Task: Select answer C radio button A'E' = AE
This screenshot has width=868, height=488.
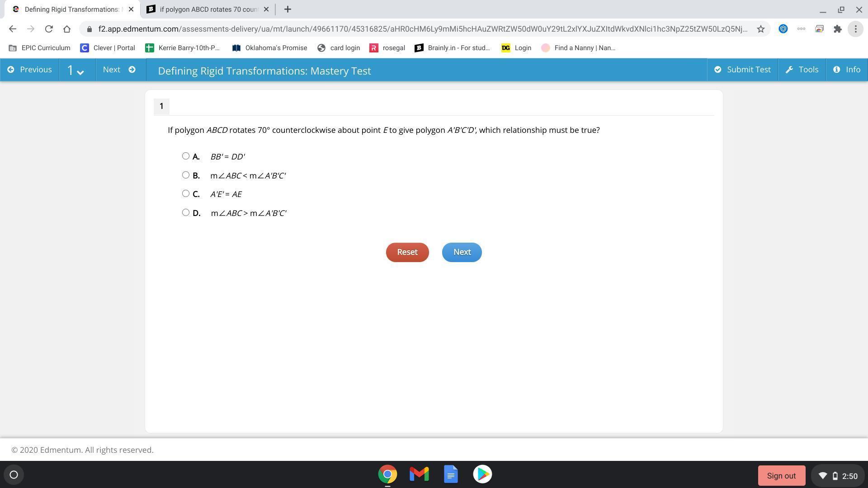Action: pyautogui.click(x=185, y=193)
